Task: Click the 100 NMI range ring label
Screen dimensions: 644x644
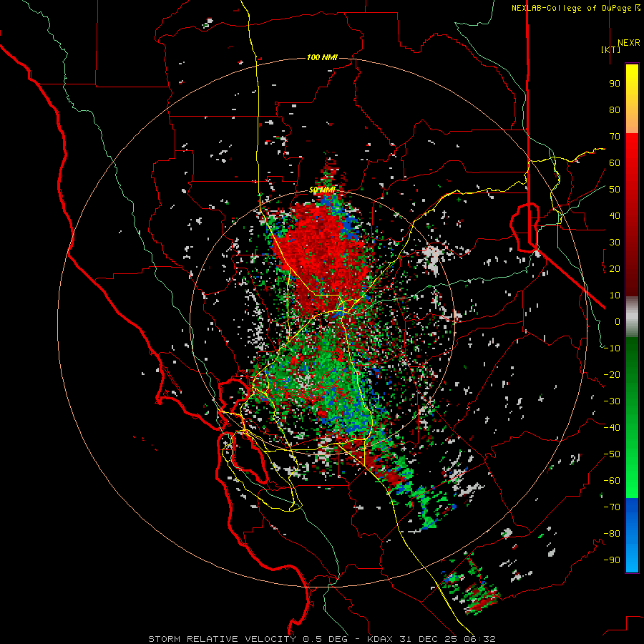Action: [x=322, y=57]
